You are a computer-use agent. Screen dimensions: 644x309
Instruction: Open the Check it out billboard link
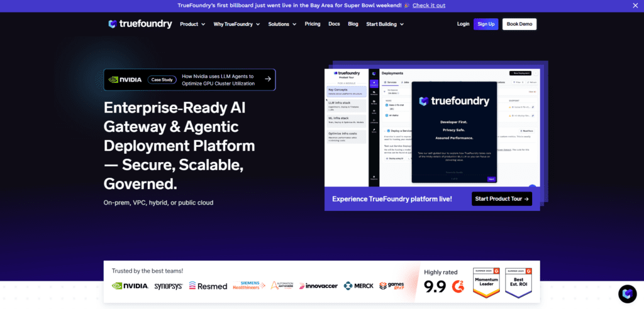pos(429,5)
